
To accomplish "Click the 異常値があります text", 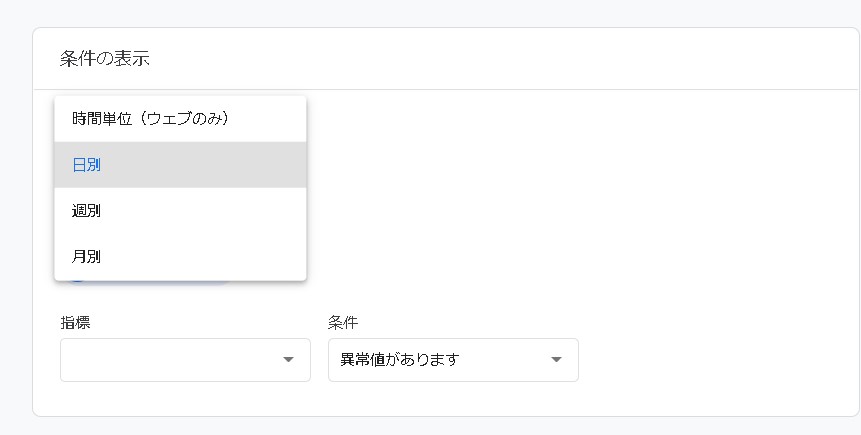I will click(x=400, y=360).
